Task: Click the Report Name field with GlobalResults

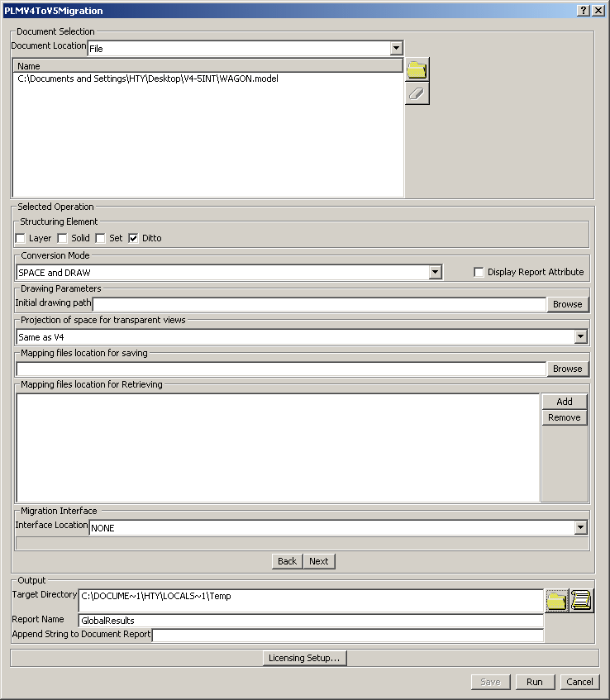Action: [312, 621]
